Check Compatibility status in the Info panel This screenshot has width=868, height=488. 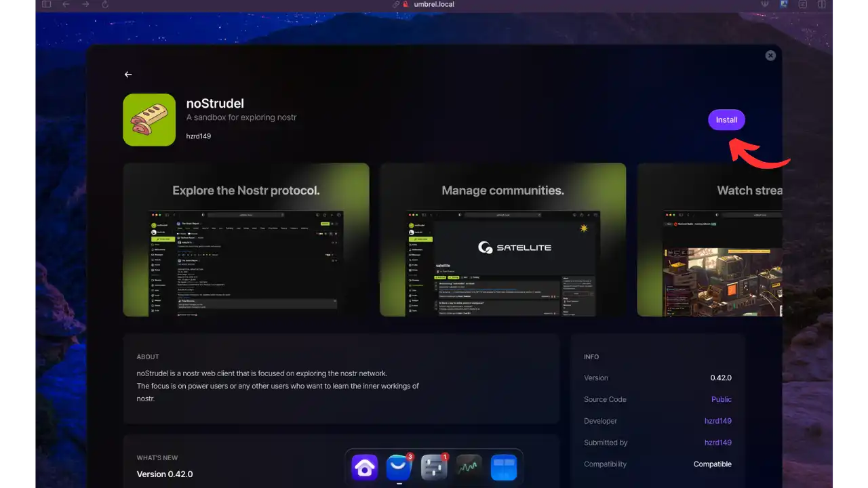[712, 464]
